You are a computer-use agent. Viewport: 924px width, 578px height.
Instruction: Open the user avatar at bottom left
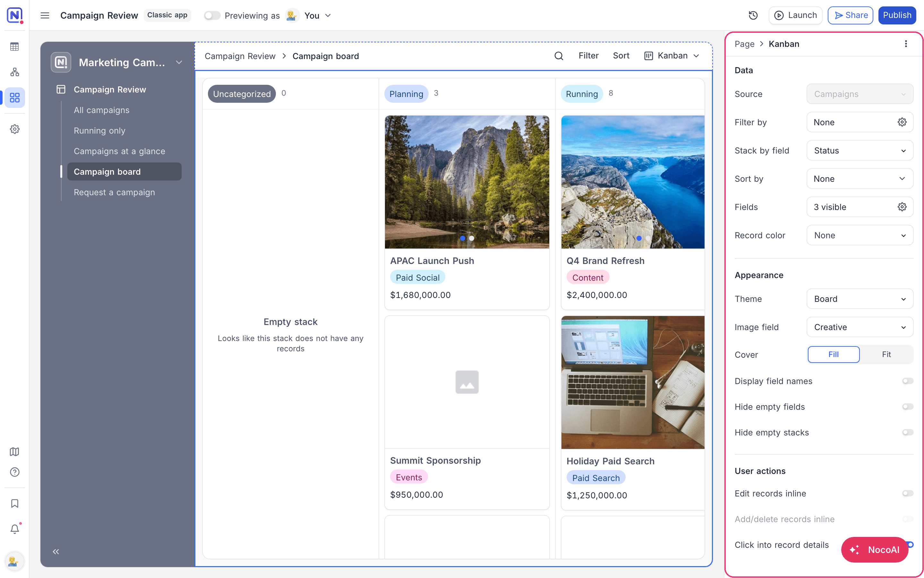[x=14, y=561]
